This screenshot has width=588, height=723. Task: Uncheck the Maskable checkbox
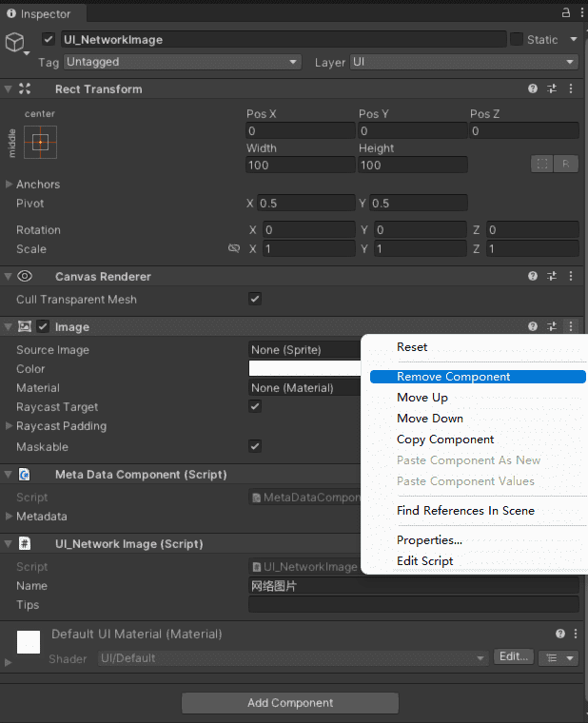pyautogui.click(x=255, y=446)
